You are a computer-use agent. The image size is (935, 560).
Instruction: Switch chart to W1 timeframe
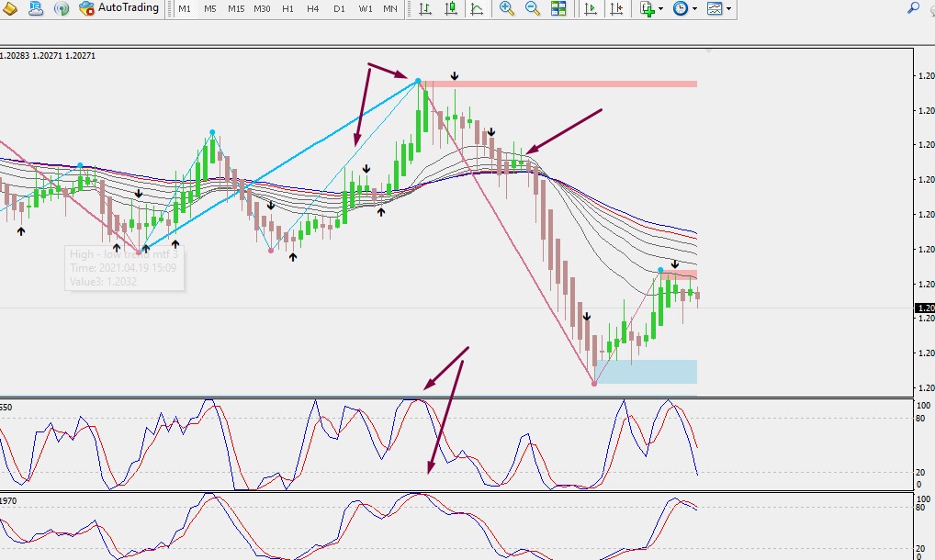[366, 9]
